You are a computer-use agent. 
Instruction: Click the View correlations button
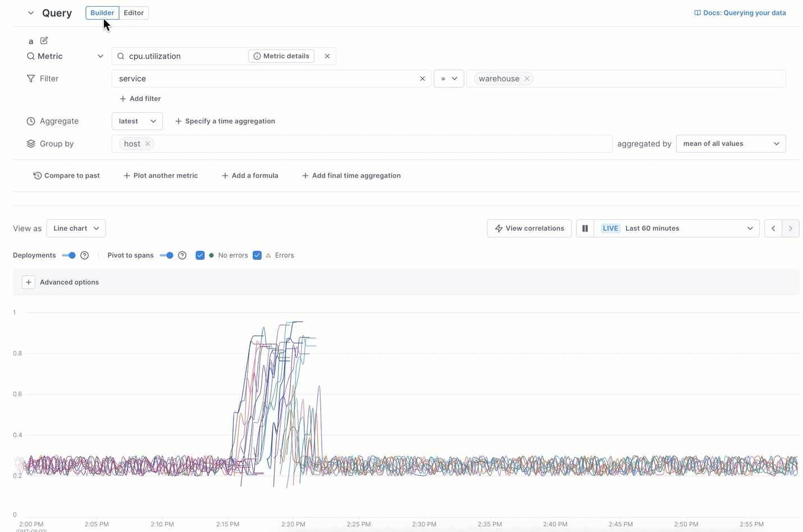pos(529,228)
